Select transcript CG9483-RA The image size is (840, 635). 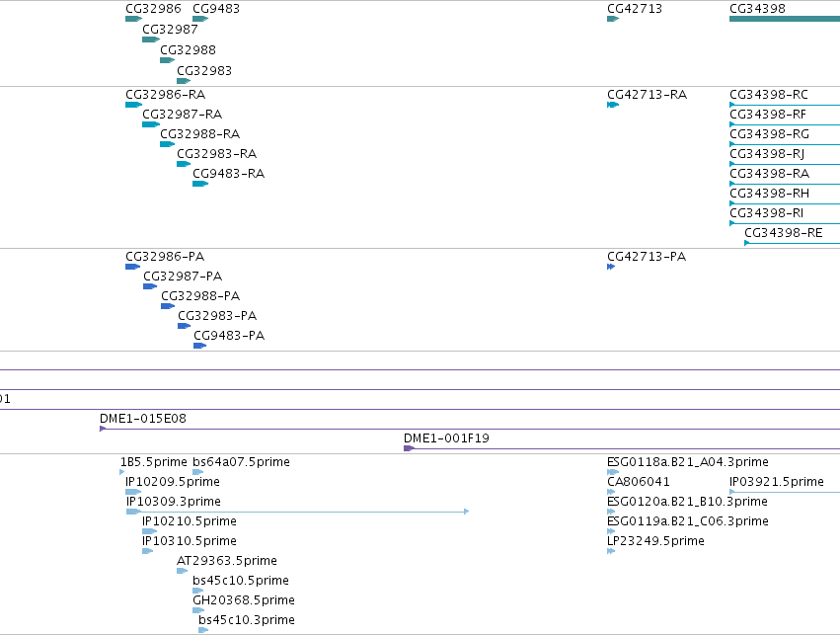coord(200,184)
